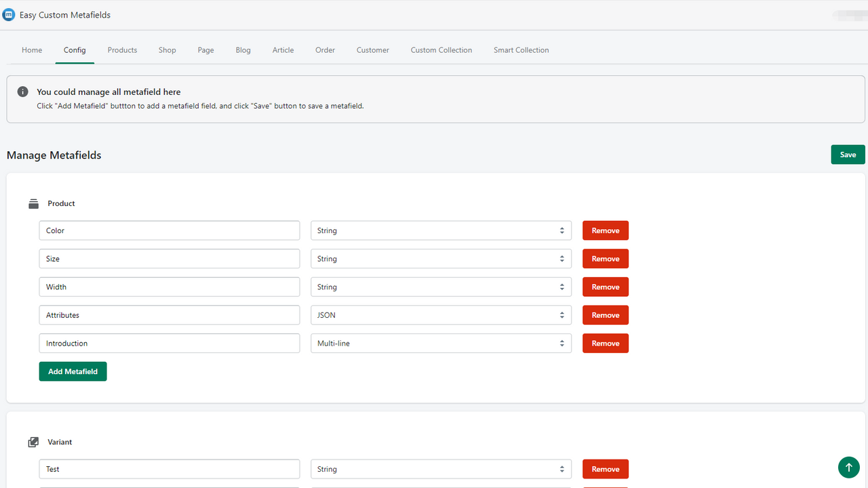The image size is (868, 488).
Task: Open type dropdown for Color metafield
Action: tap(441, 230)
